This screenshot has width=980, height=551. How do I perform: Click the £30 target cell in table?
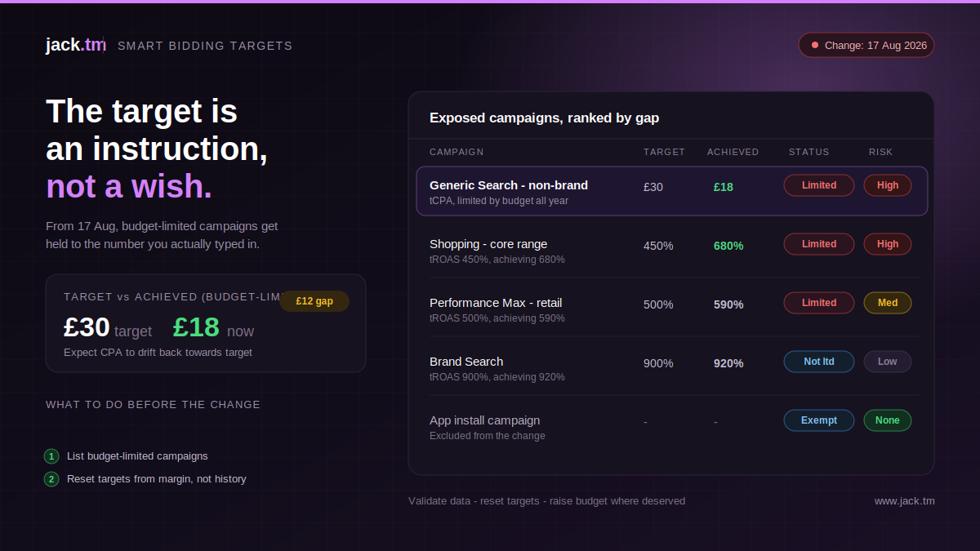(x=653, y=187)
